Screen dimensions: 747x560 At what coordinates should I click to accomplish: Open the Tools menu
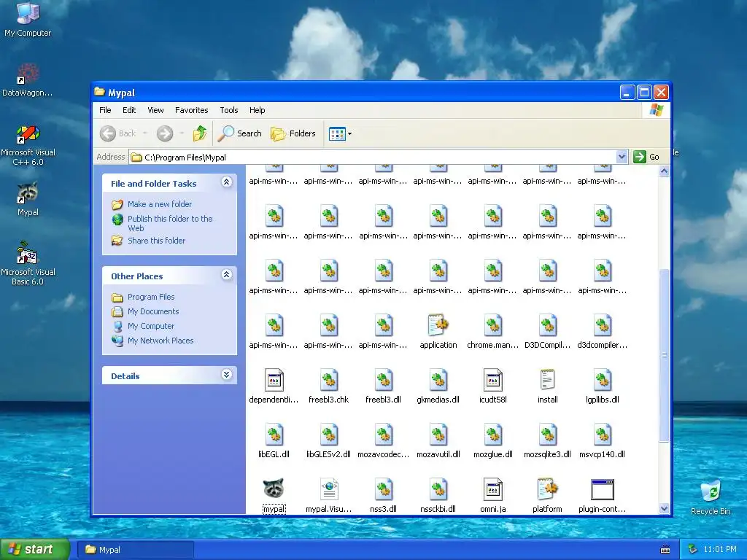coord(228,110)
